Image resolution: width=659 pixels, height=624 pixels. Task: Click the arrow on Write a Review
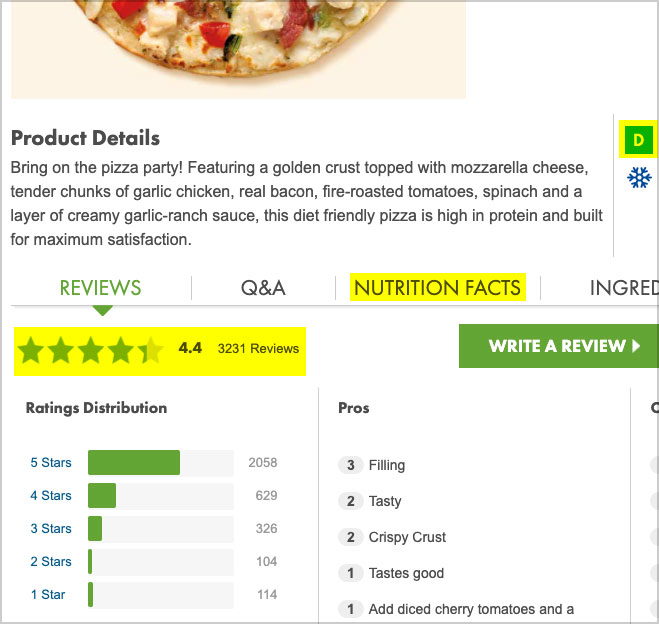636,346
